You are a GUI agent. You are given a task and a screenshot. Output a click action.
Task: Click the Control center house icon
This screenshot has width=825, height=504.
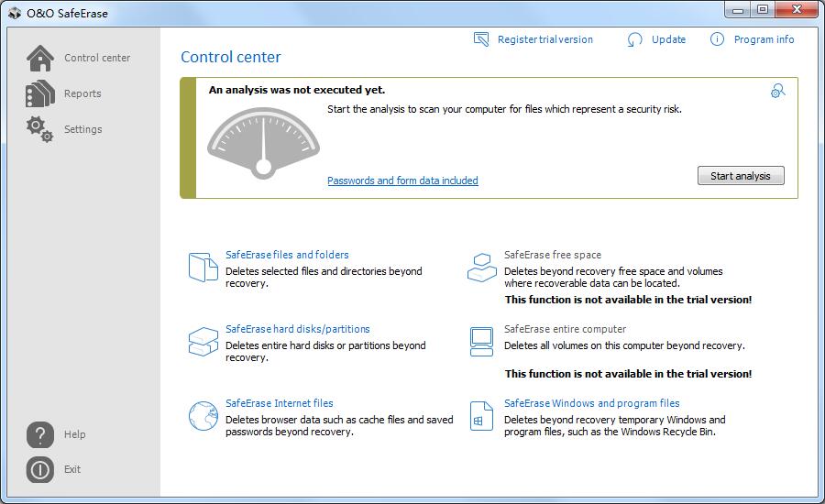(x=40, y=58)
